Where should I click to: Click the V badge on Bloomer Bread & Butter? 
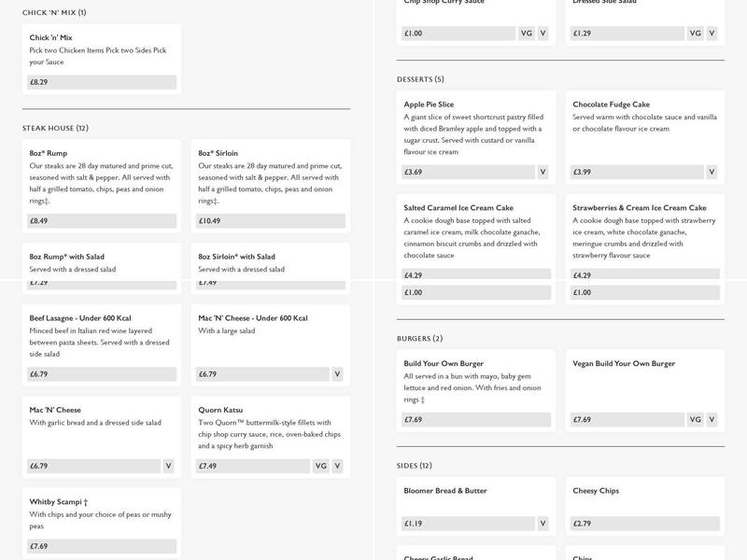tap(543, 524)
